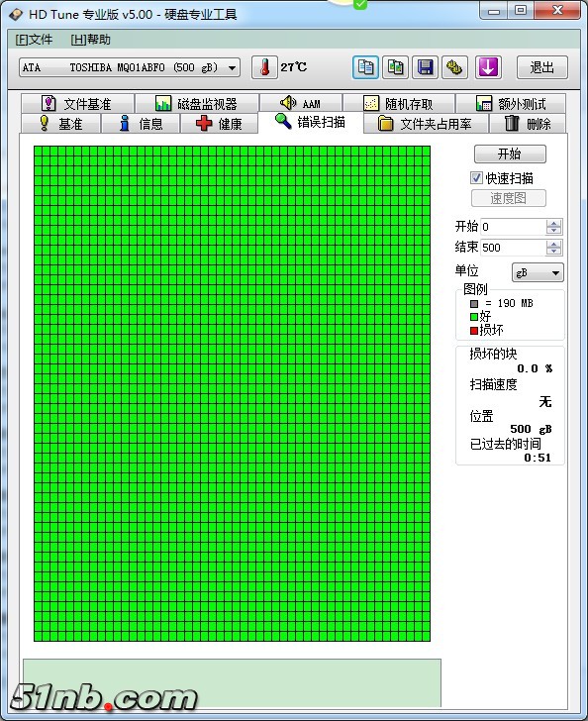
Task: Click the 开始 scan button
Action: pos(510,154)
